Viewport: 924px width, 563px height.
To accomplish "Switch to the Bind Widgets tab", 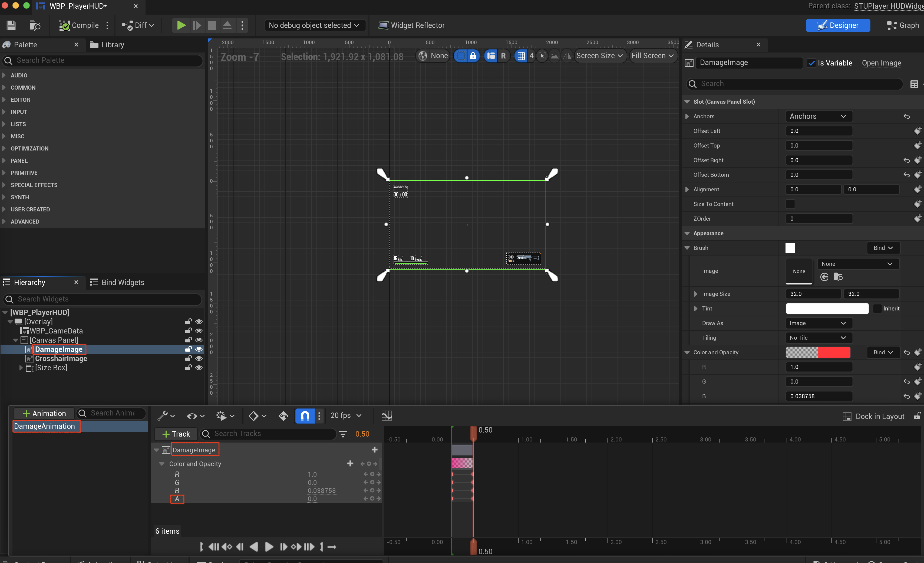I will (x=117, y=282).
